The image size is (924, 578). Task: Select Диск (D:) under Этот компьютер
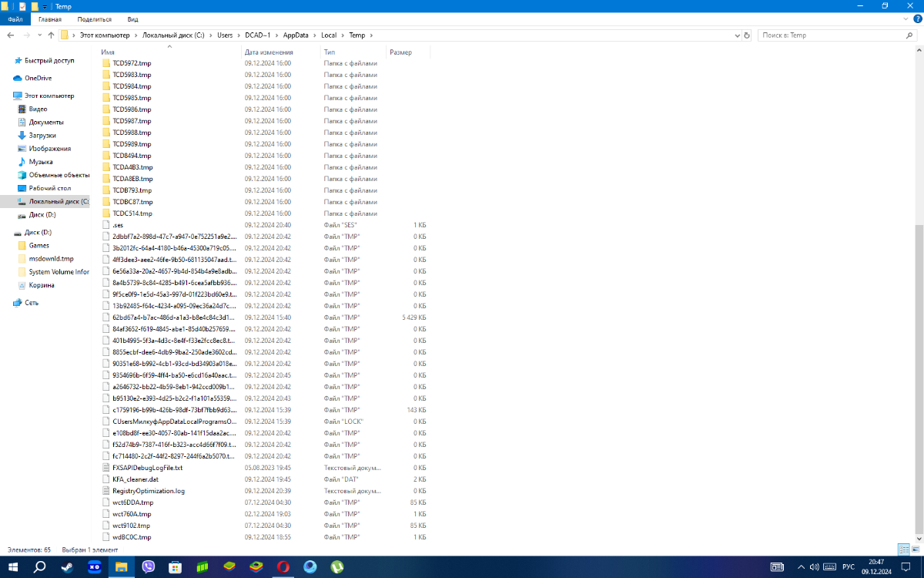click(x=42, y=215)
